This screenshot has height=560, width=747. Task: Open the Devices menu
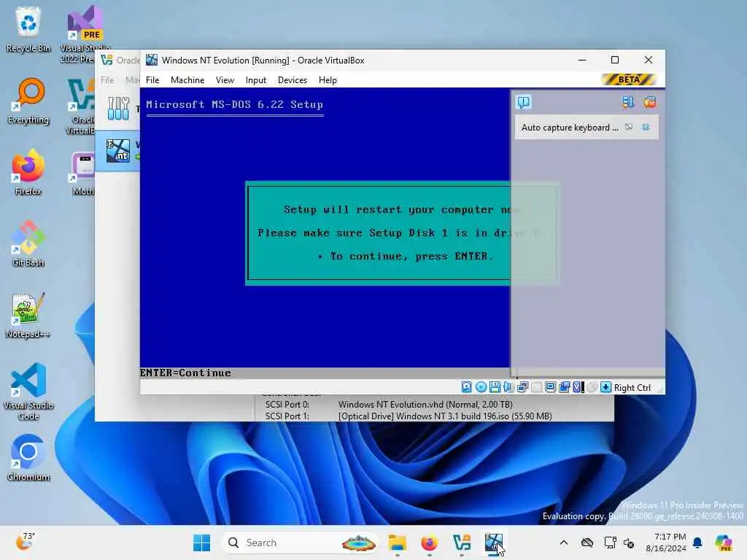click(293, 80)
